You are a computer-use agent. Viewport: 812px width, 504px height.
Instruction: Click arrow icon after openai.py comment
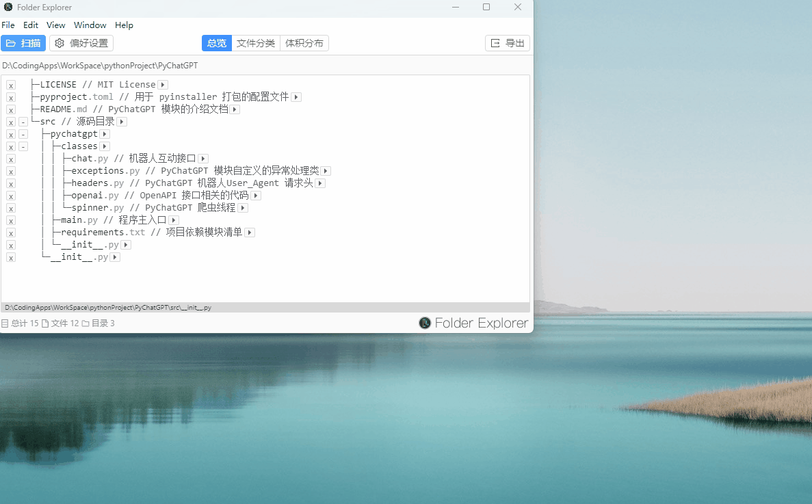point(256,196)
